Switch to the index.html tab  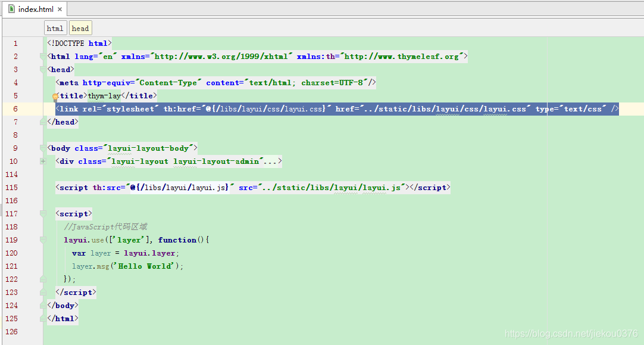point(35,9)
